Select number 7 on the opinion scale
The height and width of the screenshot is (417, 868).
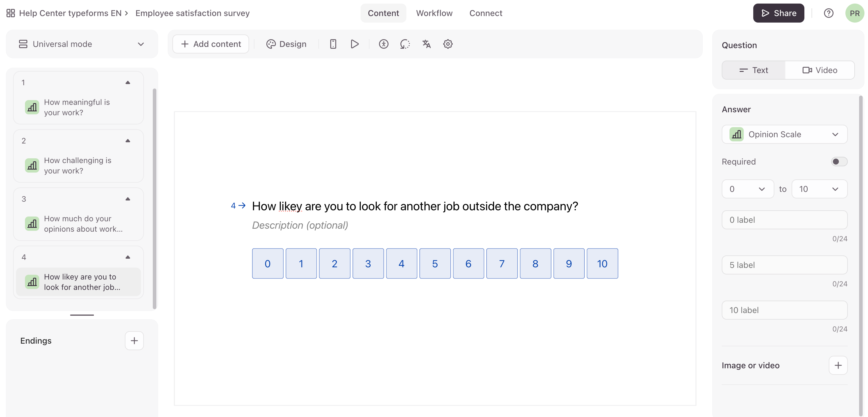click(502, 263)
